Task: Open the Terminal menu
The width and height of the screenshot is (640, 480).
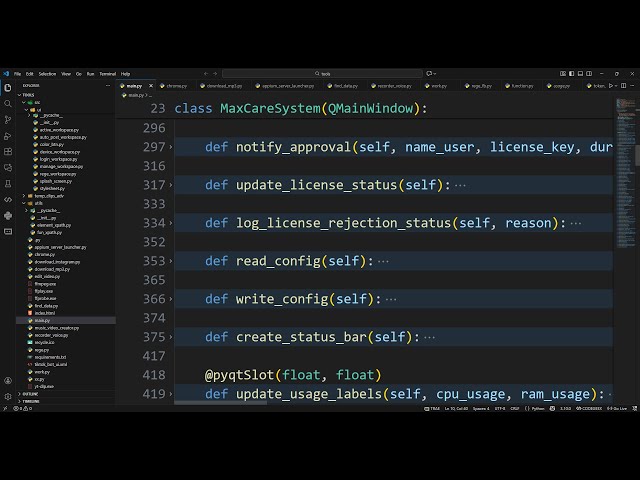Action: click(108, 74)
